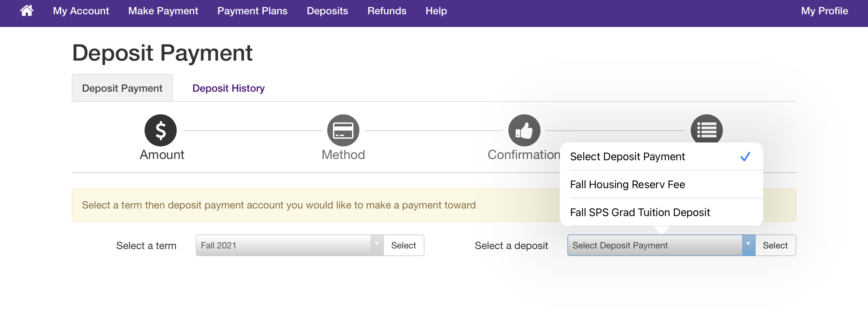Go to the home page icon
The height and width of the screenshot is (316, 868).
27,11
